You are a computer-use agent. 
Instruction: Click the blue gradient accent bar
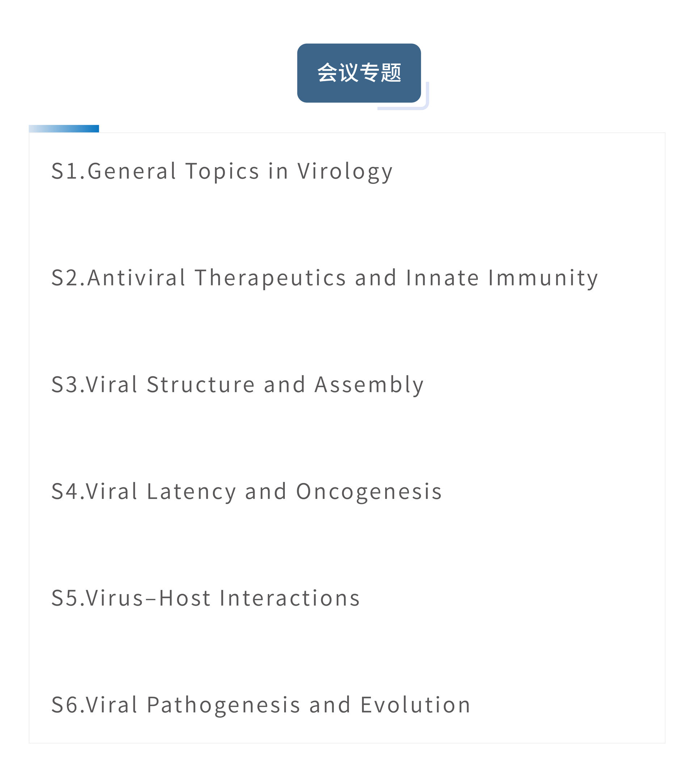[64, 128]
